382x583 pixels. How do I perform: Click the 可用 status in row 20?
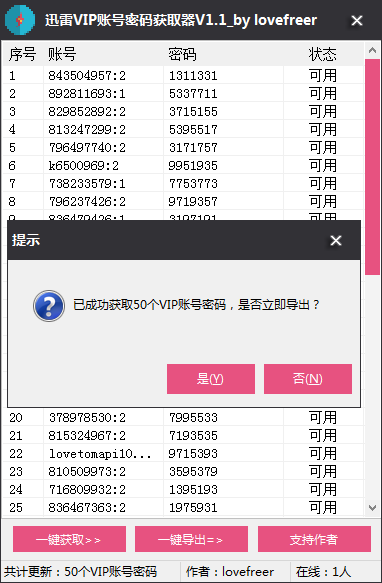pyautogui.click(x=323, y=418)
